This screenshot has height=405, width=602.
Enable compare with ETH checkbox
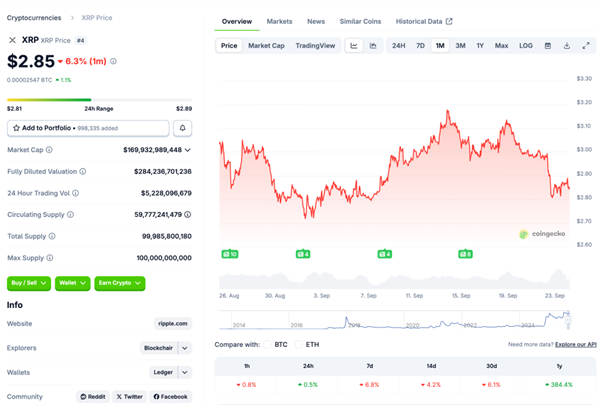point(299,344)
